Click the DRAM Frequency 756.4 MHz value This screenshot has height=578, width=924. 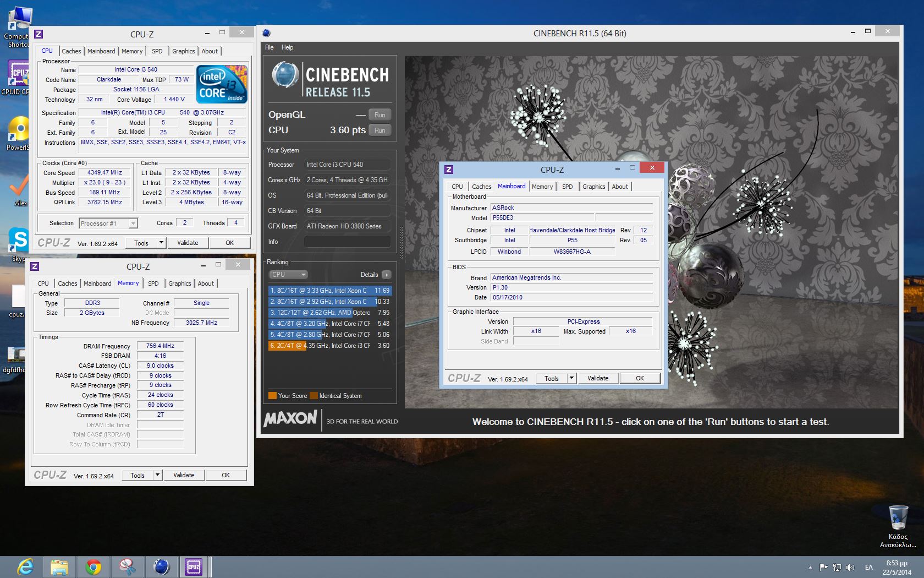[160, 346]
